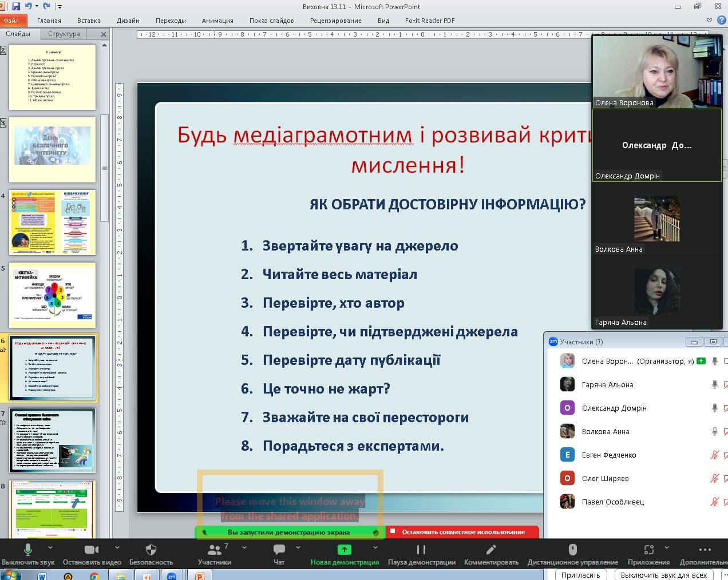Click the Безопасность shield icon

click(x=151, y=550)
